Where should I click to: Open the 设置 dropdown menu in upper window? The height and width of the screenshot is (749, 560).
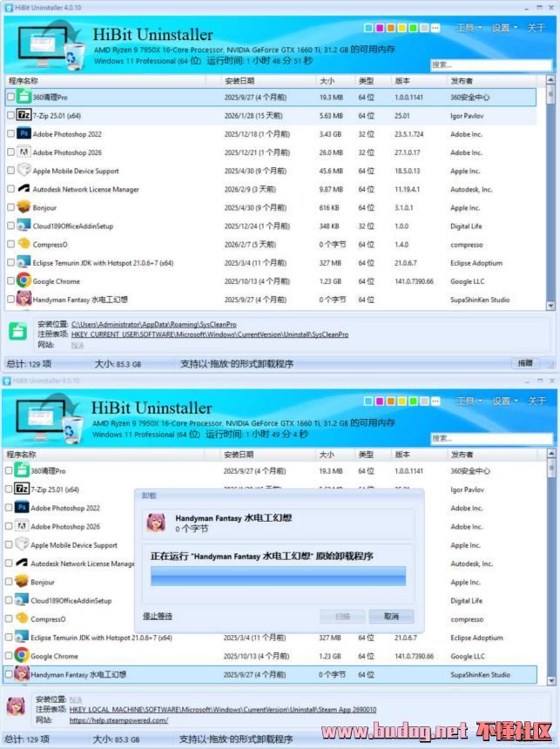(x=504, y=28)
